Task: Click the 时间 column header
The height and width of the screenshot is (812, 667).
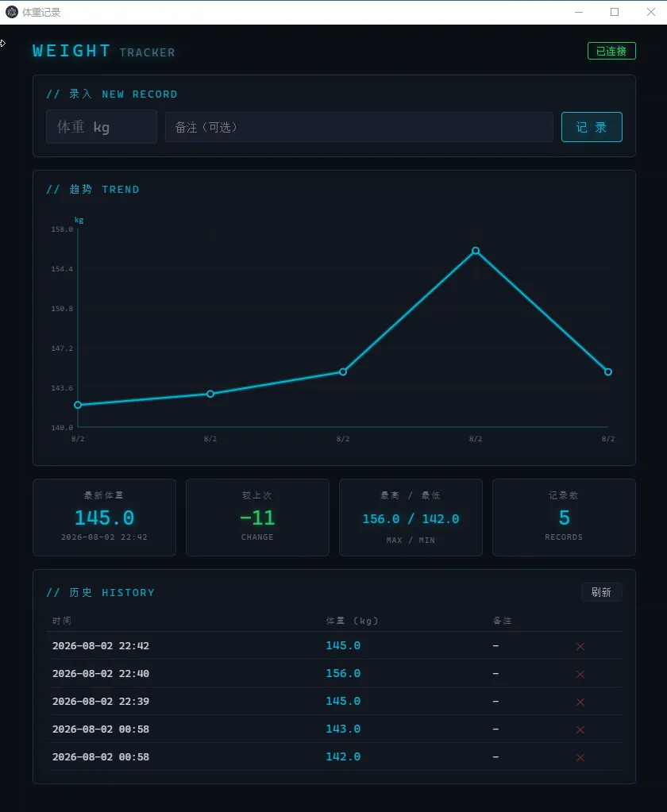Action: (x=62, y=621)
